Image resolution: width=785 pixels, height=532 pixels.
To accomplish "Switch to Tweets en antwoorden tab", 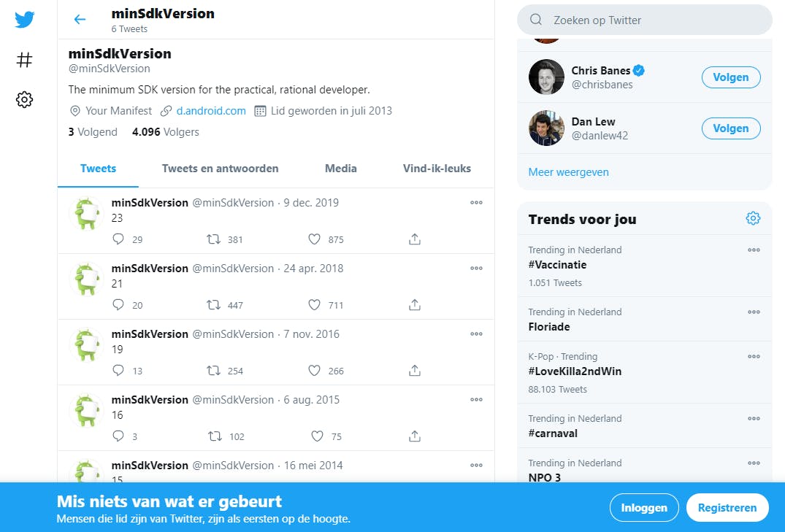I will (x=220, y=169).
